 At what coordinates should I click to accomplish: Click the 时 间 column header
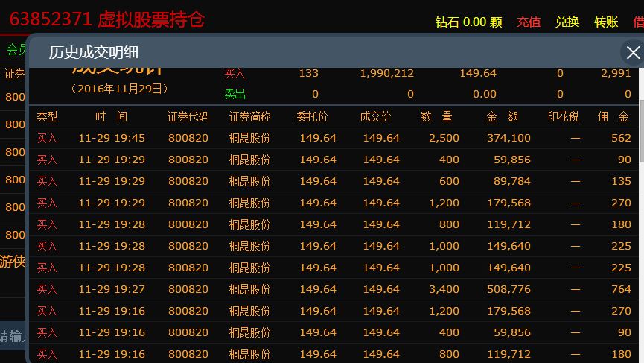[111, 117]
